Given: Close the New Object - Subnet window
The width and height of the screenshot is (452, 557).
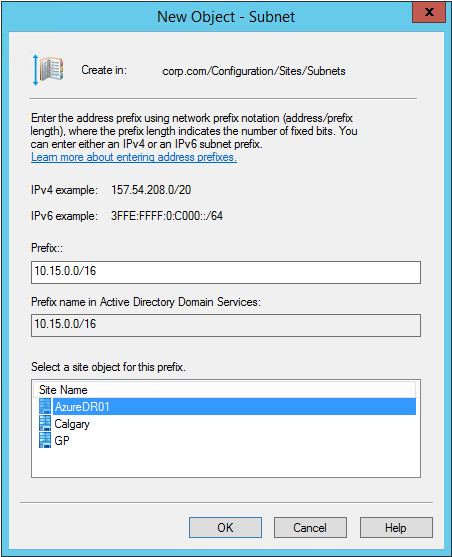Looking at the screenshot, I should pyautogui.click(x=429, y=12).
